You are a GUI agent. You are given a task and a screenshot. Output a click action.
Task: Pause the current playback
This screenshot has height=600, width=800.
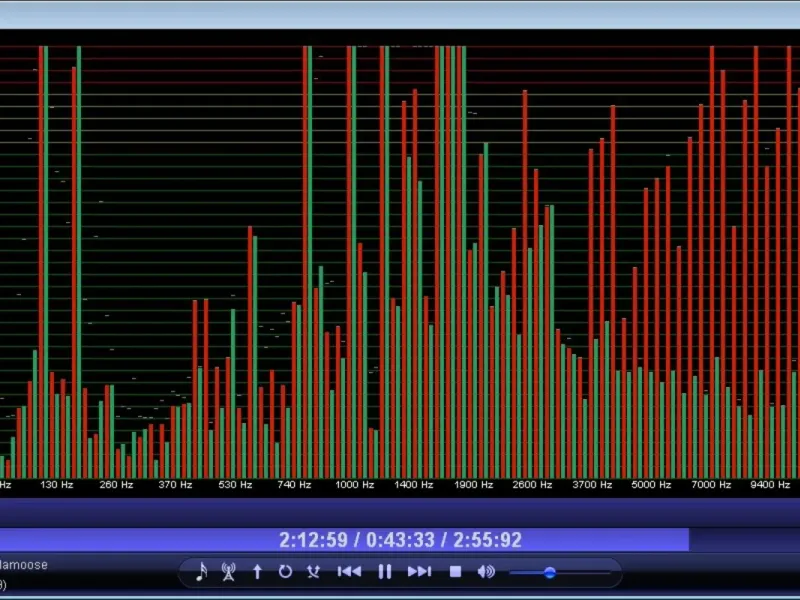tap(385, 572)
